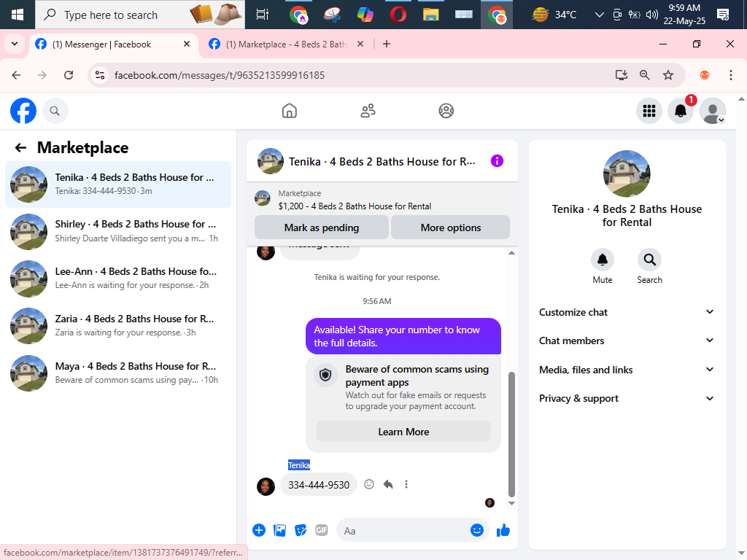Expand Customize chat section

coord(626,312)
